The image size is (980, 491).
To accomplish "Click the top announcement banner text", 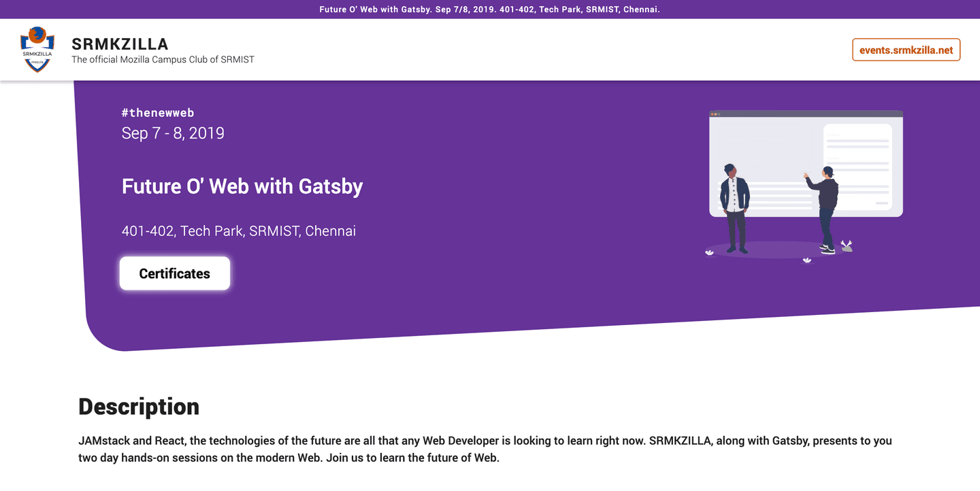I will pos(490,10).
